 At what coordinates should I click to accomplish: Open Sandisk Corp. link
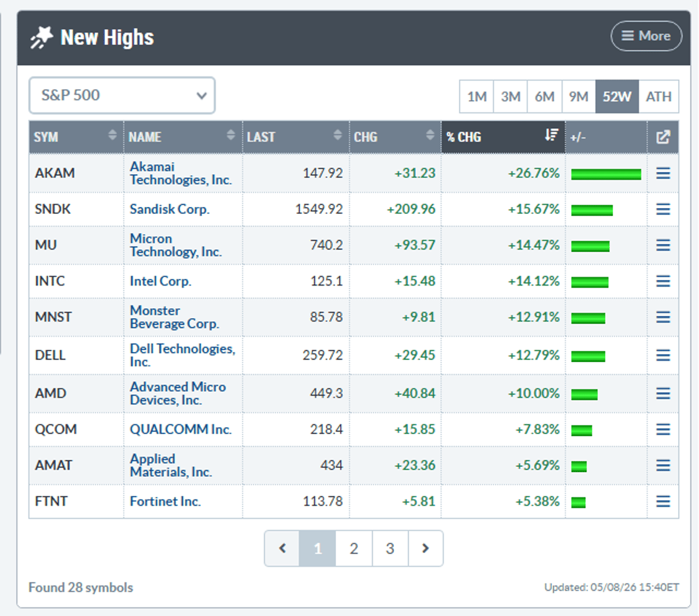[x=170, y=209]
